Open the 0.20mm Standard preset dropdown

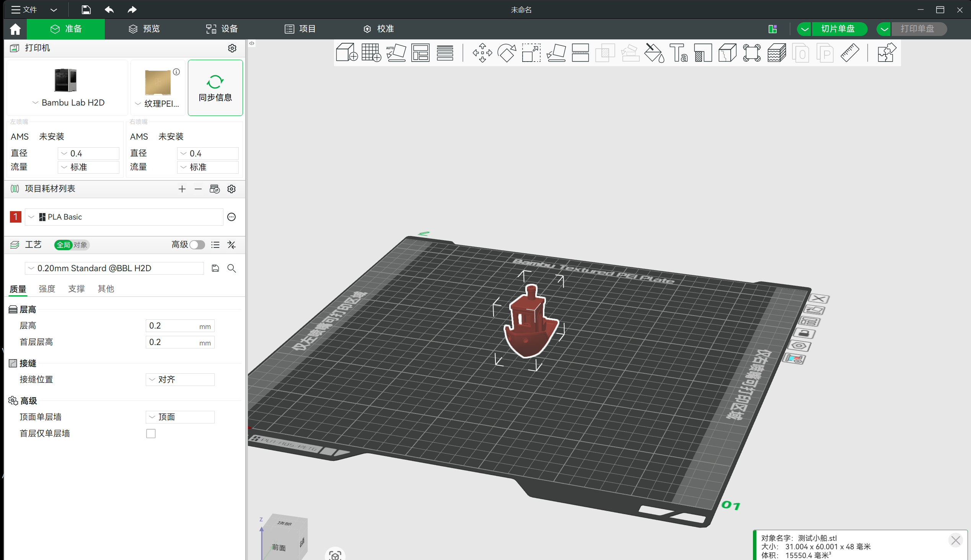point(114,268)
